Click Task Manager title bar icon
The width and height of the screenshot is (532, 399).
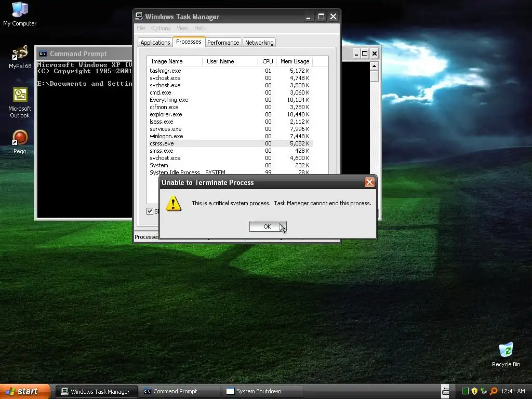tap(139, 16)
